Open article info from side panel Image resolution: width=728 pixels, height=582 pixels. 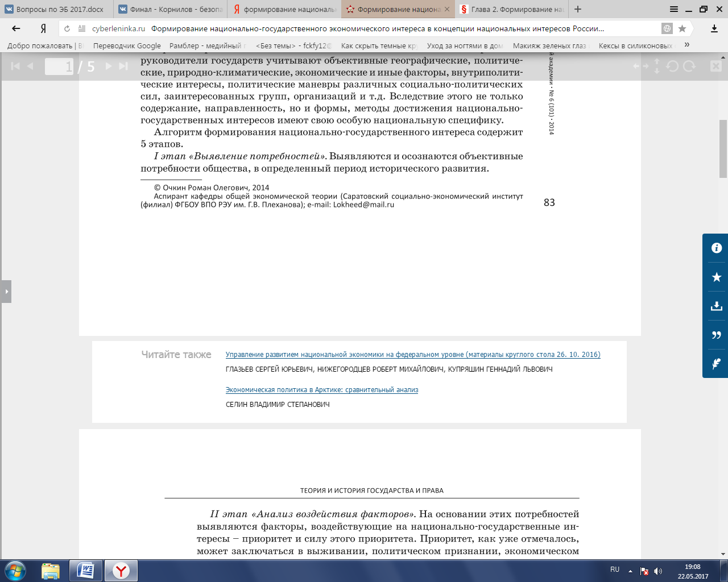[x=716, y=248]
